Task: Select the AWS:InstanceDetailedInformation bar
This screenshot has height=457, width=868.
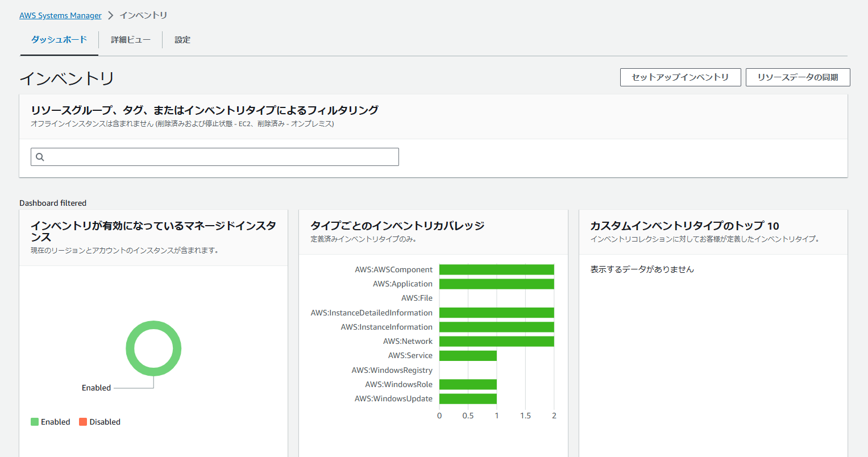Action: pos(497,313)
